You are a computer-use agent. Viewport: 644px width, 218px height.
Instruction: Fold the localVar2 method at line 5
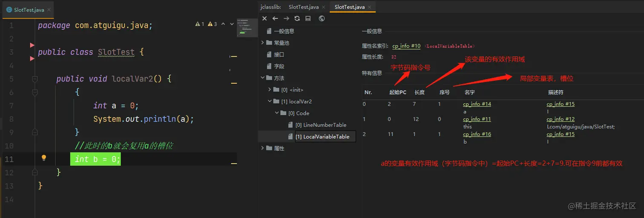tap(35, 79)
